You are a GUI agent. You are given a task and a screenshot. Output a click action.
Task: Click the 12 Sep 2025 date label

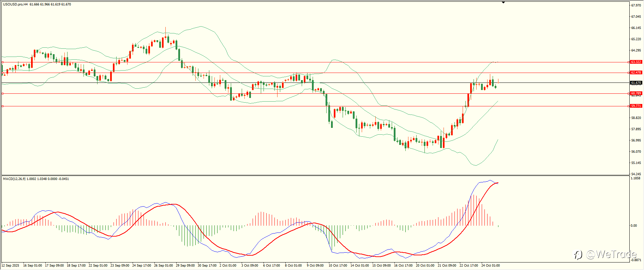pyautogui.click(x=11, y=265)
